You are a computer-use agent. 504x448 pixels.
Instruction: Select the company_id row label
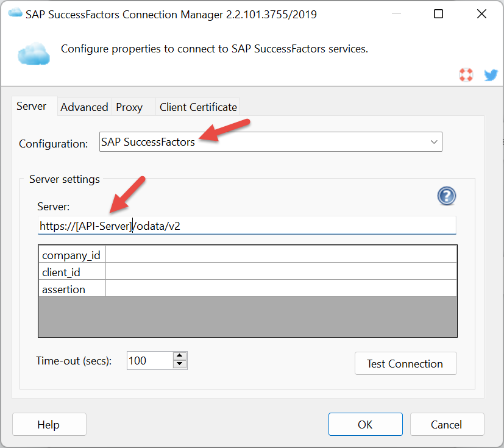(72, 255)
